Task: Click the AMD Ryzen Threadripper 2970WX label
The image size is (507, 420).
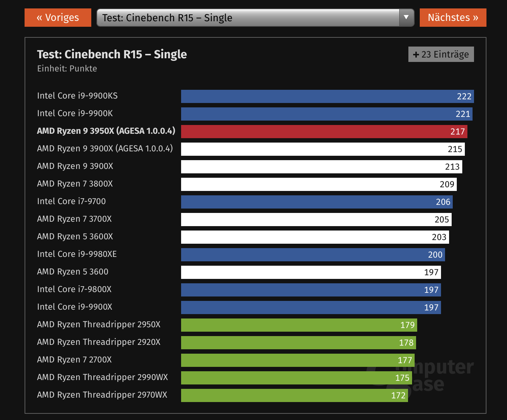Action: [102, 395]
